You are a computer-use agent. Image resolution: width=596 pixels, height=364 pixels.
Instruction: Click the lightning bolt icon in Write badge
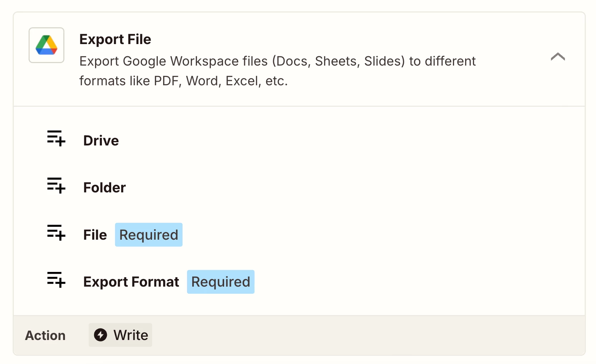[x=100, y=335]
